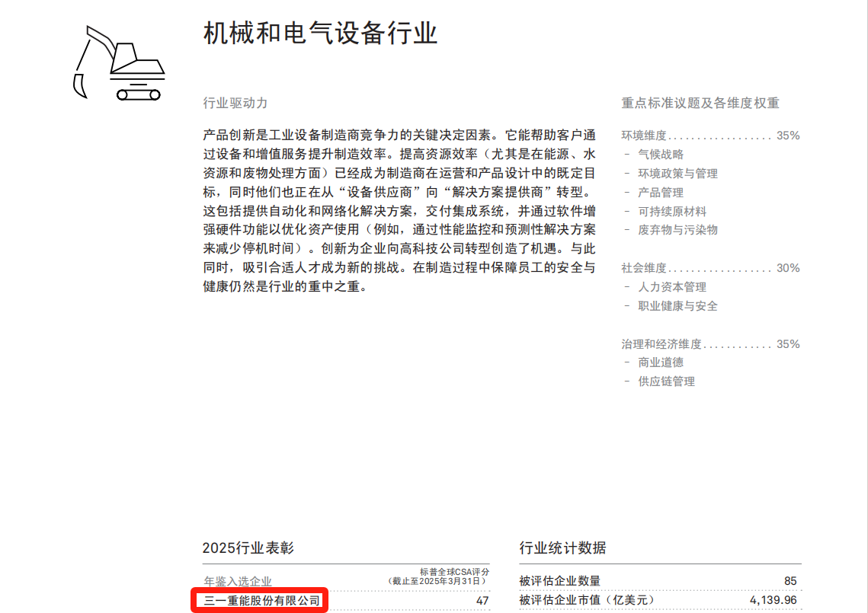Click 三一重能股份有限公司 company link
Image resolution: width=868 pixels, height=613 pixels.
point(264,599)
